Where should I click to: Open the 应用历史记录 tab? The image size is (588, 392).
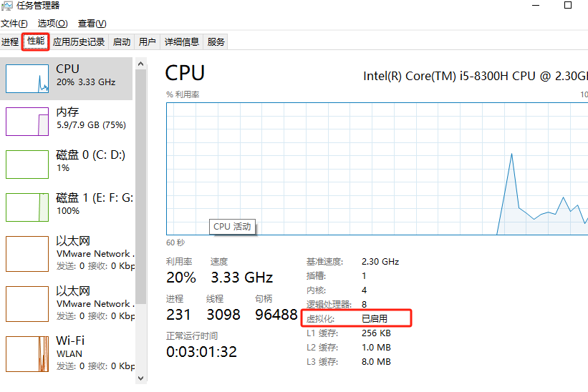[x=79, y=41]
